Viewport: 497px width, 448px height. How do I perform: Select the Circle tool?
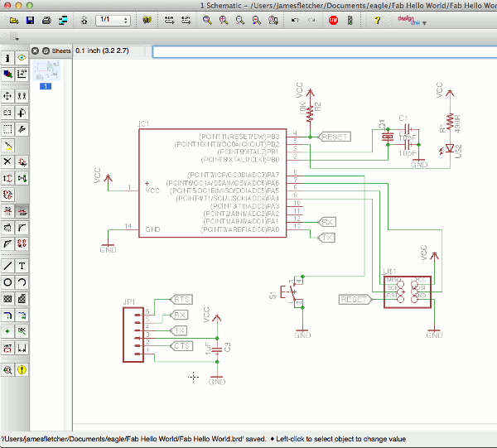pyautogui.click(x=7, y=282)
